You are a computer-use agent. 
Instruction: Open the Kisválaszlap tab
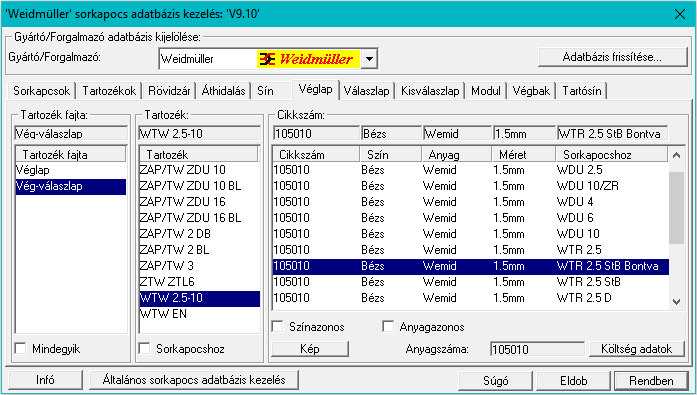pos(430,91)
